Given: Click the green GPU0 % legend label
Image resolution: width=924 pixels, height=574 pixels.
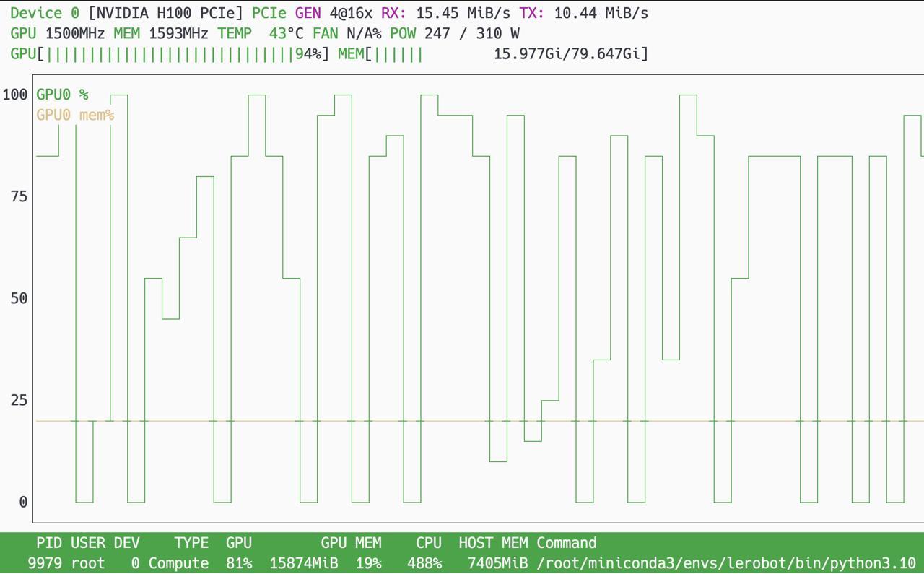Looking at the screenshot, I should click(62, 95).
